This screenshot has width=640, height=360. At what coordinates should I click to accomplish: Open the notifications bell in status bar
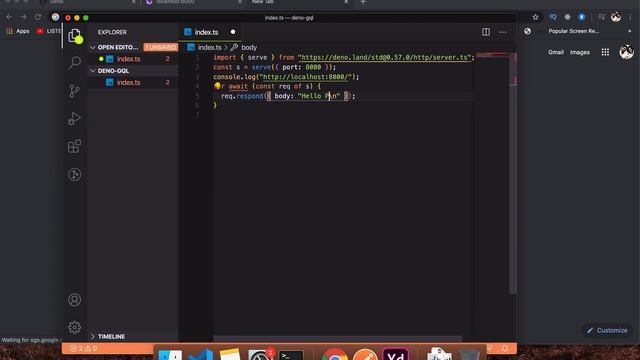pyautogui.click(x=505, y=348)
